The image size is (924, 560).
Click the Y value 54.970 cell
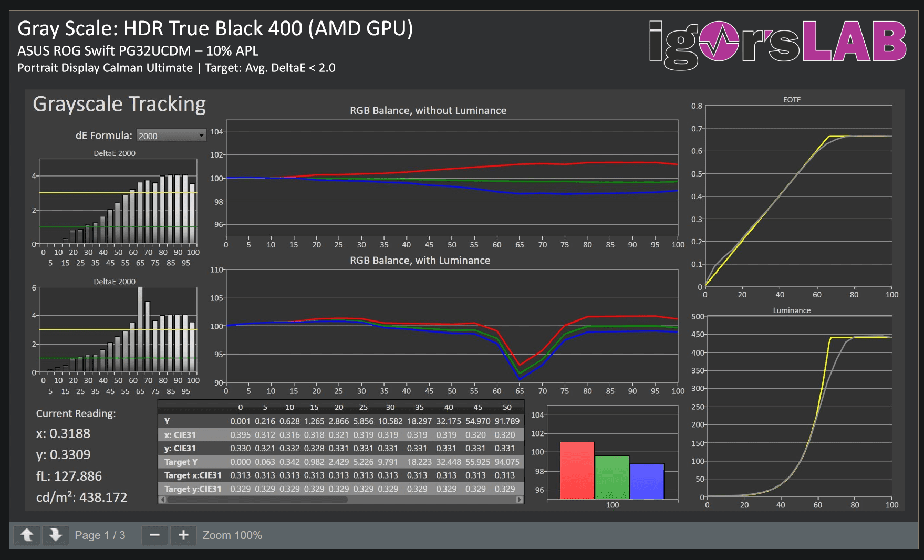[477, 421]
